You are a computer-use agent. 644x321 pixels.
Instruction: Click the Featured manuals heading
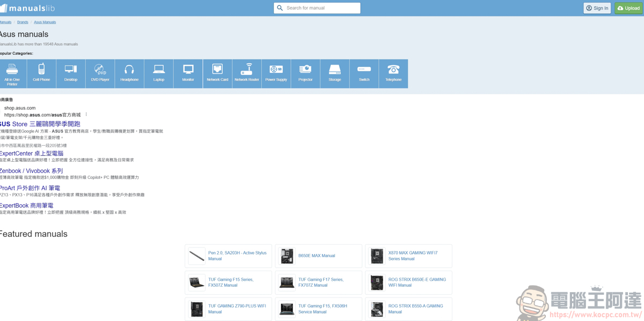click(x=33, y=234)
